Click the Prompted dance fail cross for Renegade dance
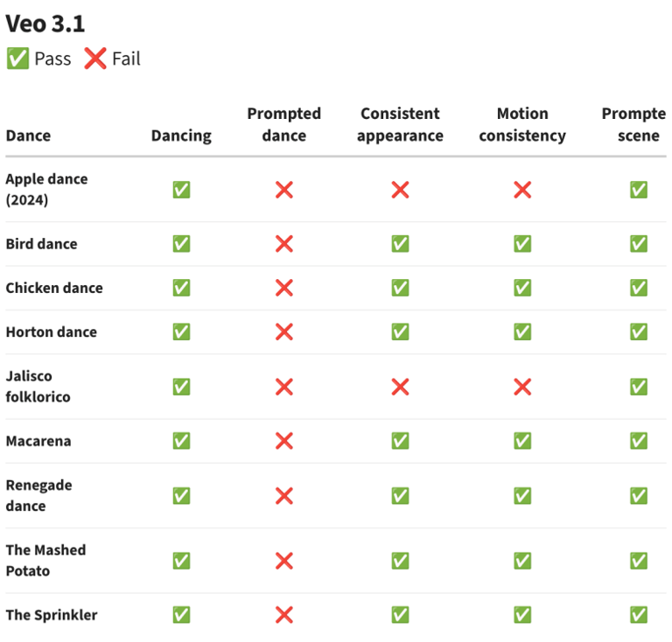The height and width of the screenshot is (642, 672). coord(284,495)
